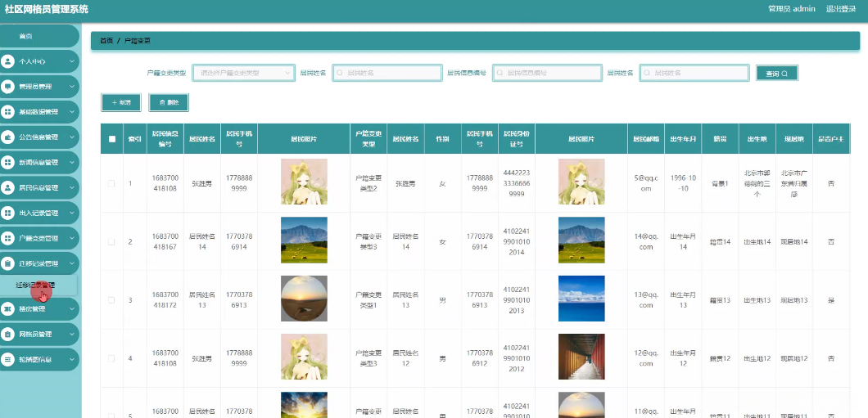This screenshot has height=418, width=868.
Task: Toggle the select-all checkbox in table header
Action: (x=112, y=139)
